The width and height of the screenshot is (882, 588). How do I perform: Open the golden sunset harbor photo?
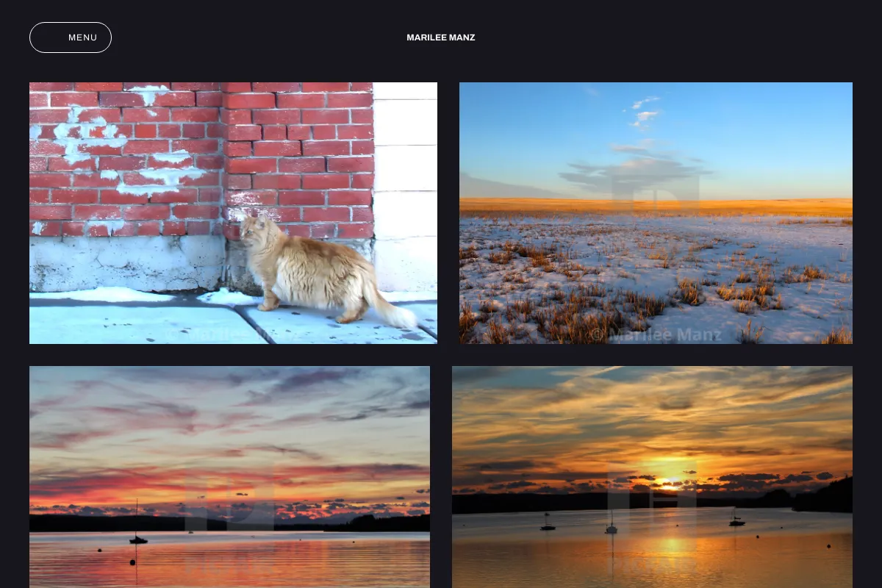(x=652, y=477)
